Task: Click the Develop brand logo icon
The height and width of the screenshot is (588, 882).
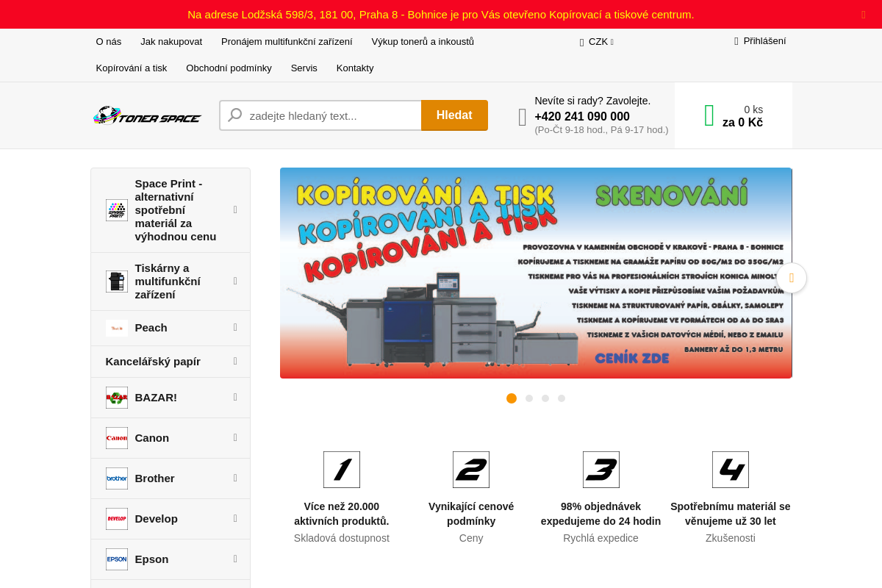Action: [117, 519]
